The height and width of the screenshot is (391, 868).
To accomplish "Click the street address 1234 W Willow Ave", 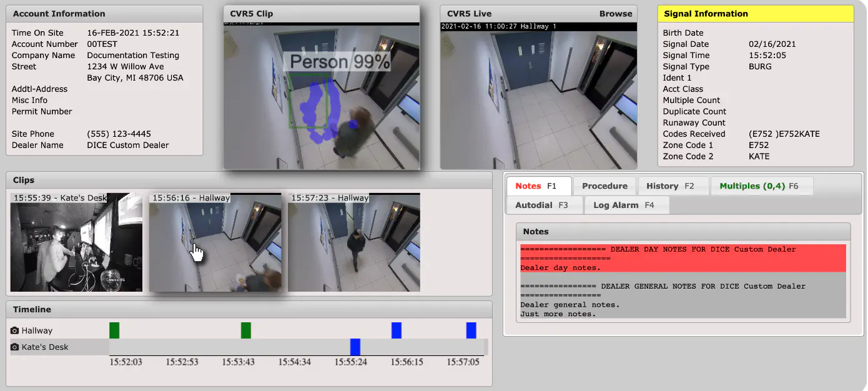I will click(126, 66).
